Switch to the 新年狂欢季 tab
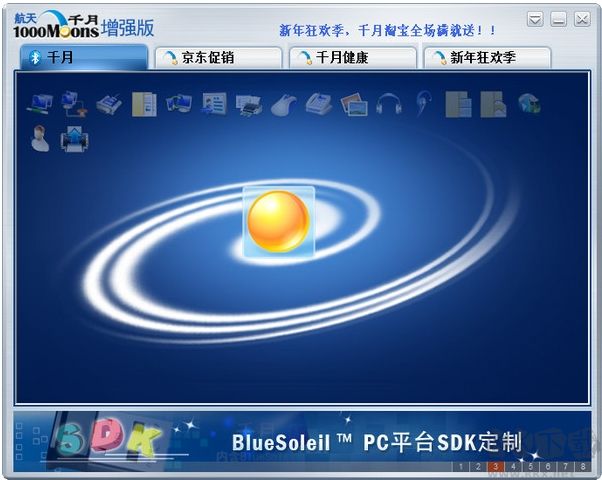Image resolution: width=602 pixels, height=480 pixels. click(x=487, y=58)
